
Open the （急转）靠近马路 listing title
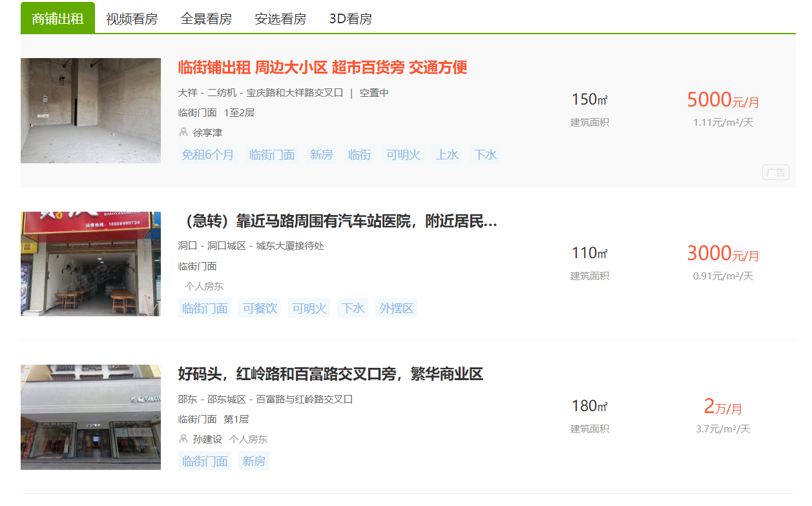tap(338, 221)
